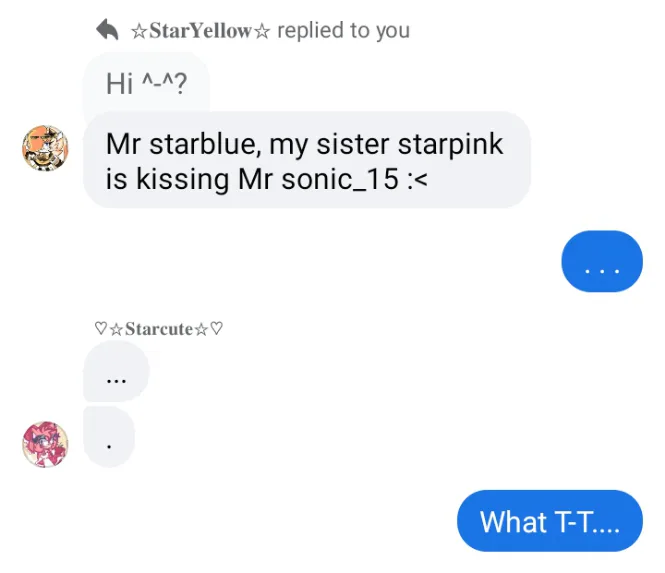Click the Starcute sender name
The image size is (665, 573).
tap(158, 328)
